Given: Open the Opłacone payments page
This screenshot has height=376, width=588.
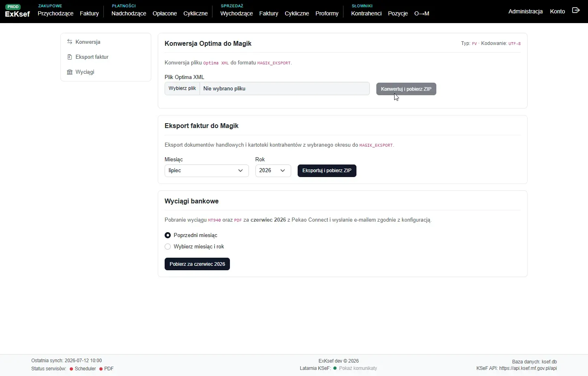Looking at the screenshot, I should tap(165, 13).
